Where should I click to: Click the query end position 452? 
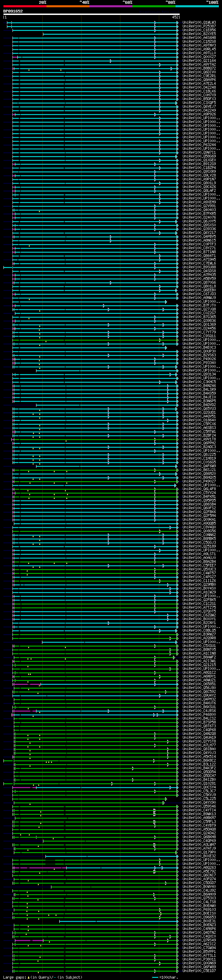(175, 17)
